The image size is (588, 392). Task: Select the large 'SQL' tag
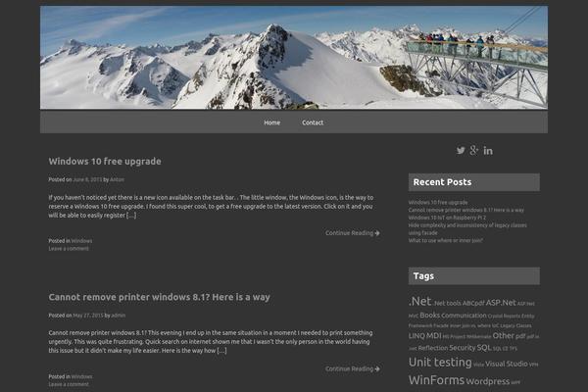coord(484,348)
